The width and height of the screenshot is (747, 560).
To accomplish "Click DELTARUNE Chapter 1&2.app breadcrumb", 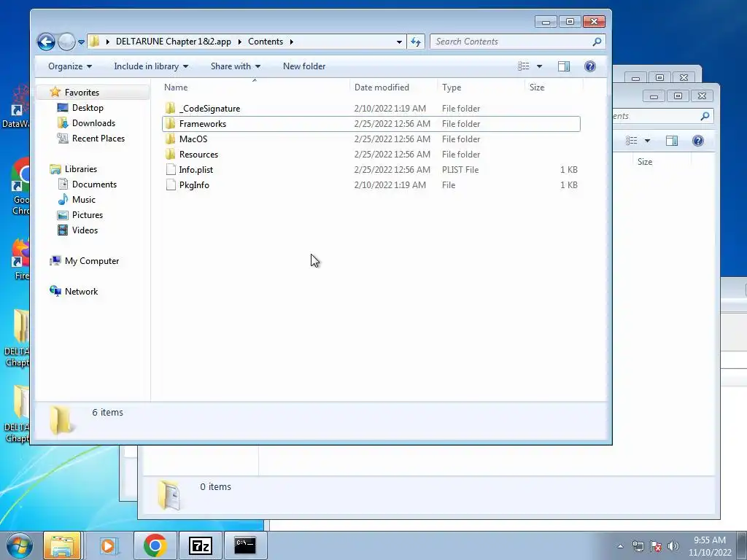I will [174, 42].
